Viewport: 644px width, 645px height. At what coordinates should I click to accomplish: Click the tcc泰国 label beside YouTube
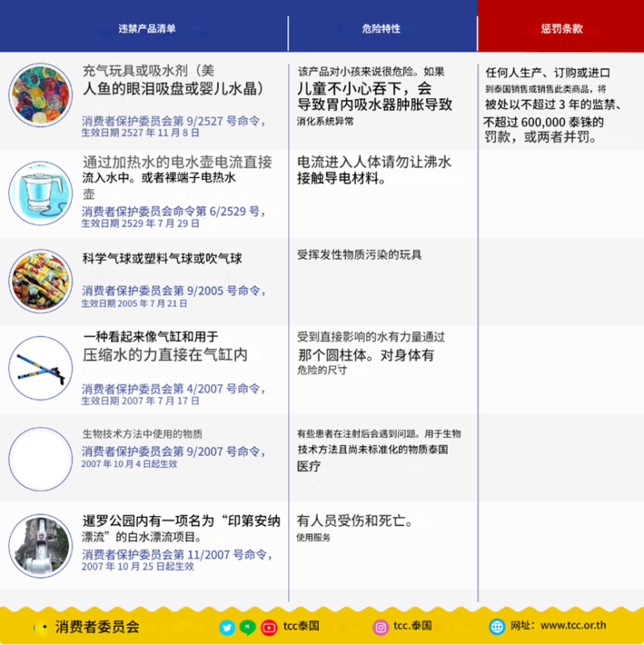tap(303, 626)
